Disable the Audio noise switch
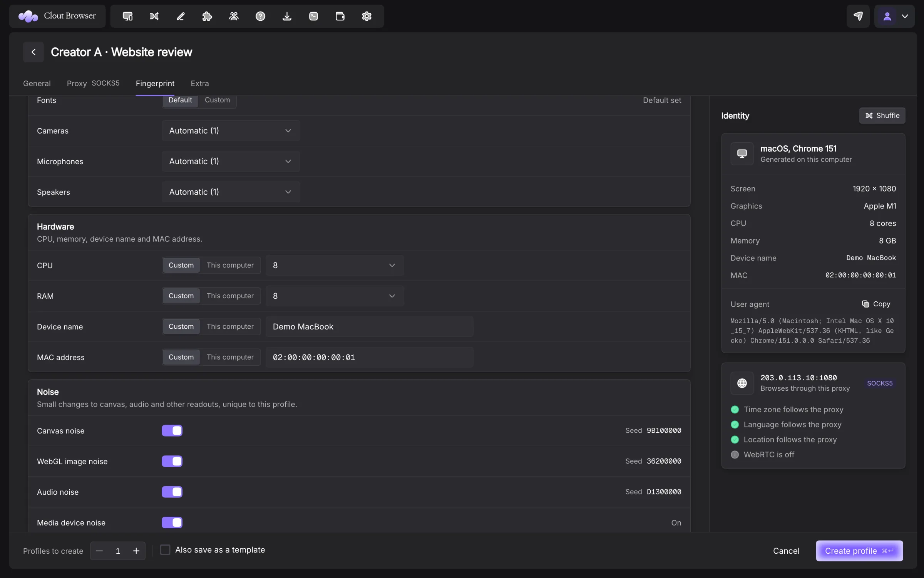Viewport: 924px width, 578px height. 172,492
